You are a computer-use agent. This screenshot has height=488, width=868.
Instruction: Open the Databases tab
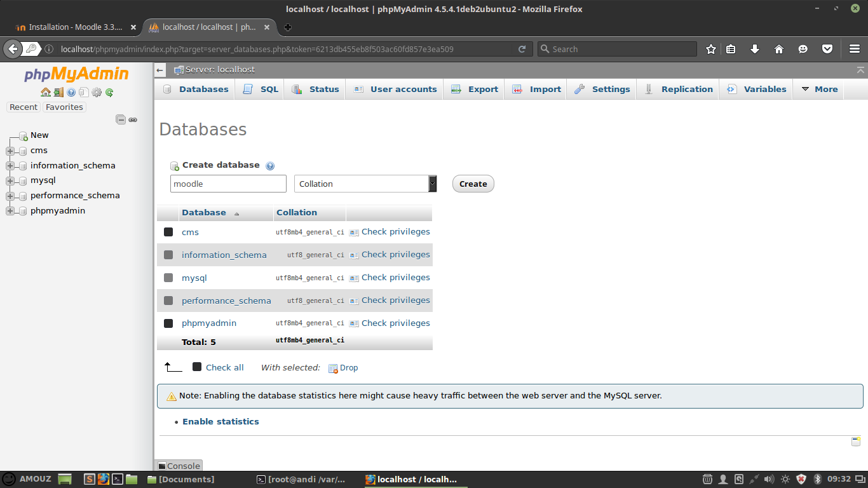195,89
